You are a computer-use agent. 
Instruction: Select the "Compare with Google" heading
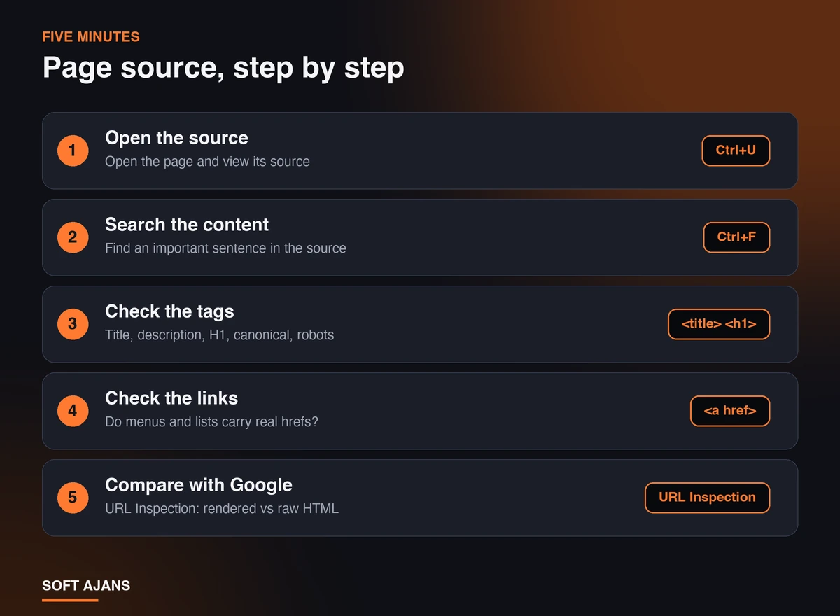(x=199, y=485)
